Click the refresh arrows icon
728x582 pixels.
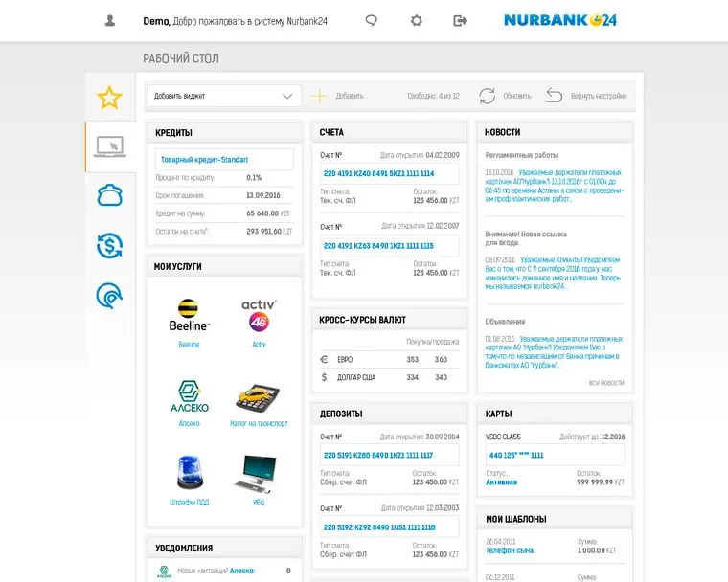point(487,96)
